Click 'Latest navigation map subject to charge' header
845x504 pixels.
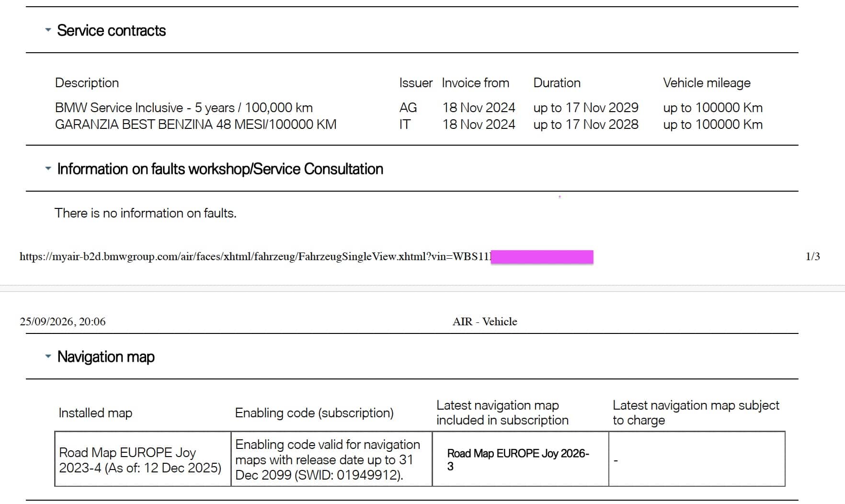(696, 413)
